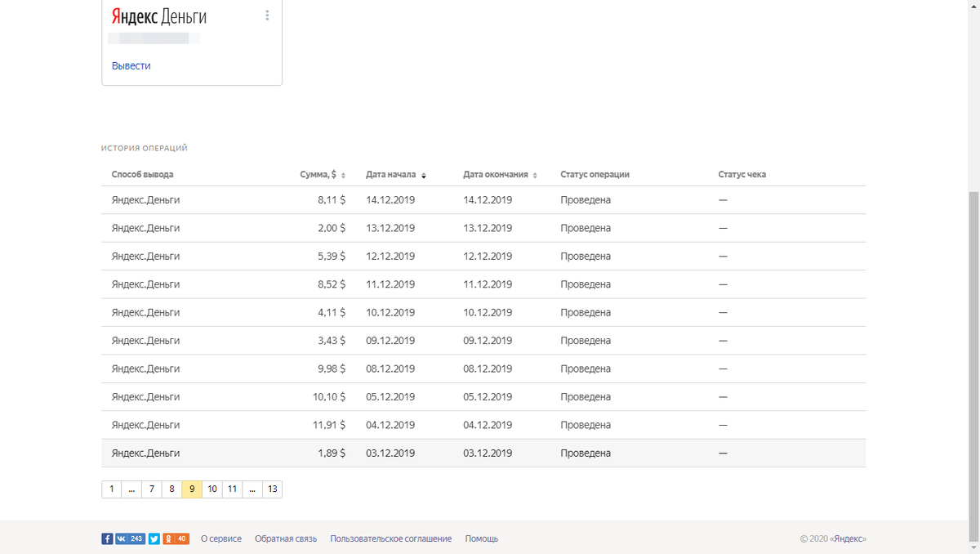This screenshot has width=980, height=554.
Task: Click the Twitter share icon in the footer
Action: [x=154, y=538]
